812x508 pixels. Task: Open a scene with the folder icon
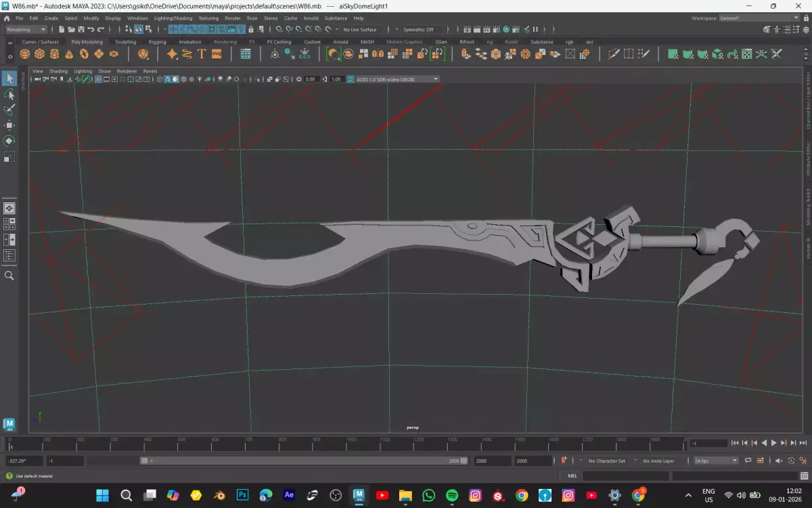71,30
